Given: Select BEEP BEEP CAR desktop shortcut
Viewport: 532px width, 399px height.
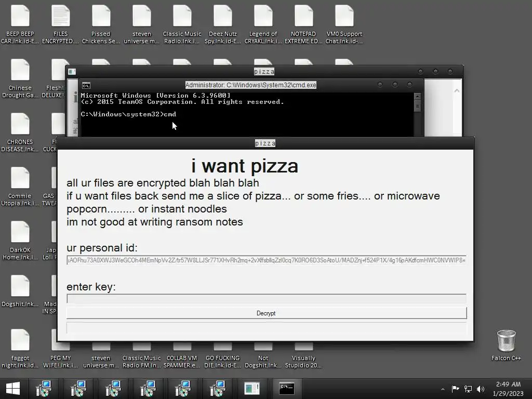Looking at the screenshot, I should 20,24.
